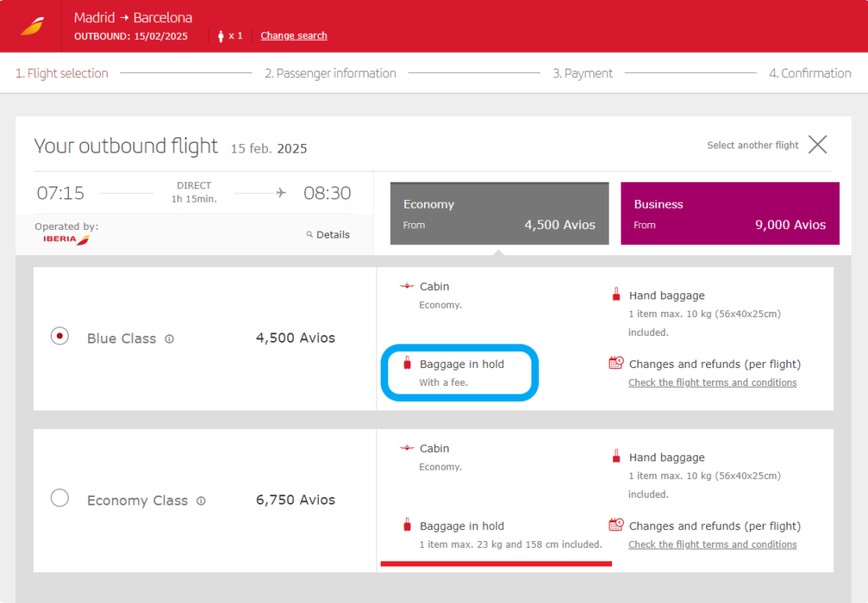Viewport: 868px width, 603px height.
Task: Go to step 1 Flight selection
Action: pos(62,73)
